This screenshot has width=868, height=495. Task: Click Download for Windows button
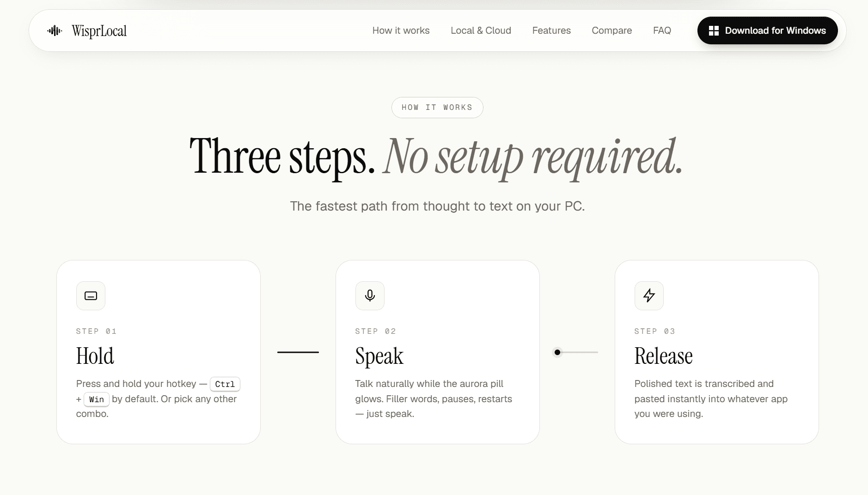coord(767,30)
